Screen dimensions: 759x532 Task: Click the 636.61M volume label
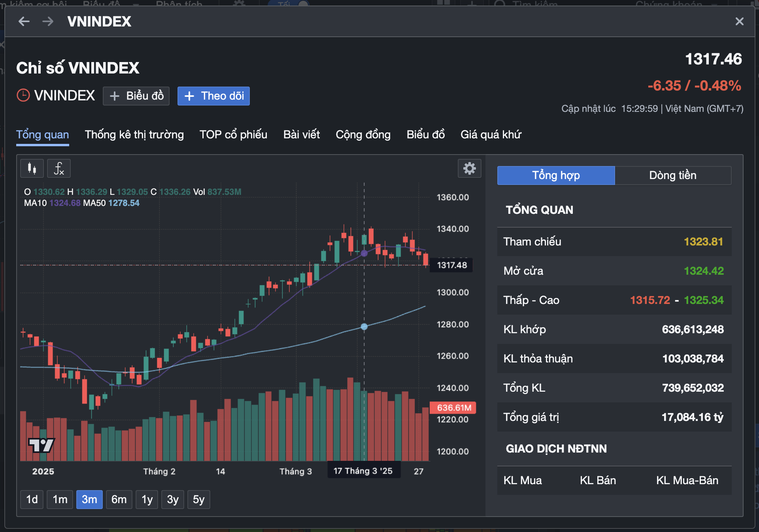tap(453, 407)
